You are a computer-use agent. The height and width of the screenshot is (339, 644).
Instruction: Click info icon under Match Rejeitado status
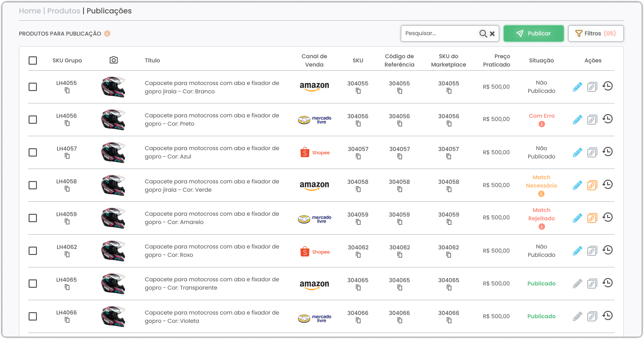coord(542,227)
